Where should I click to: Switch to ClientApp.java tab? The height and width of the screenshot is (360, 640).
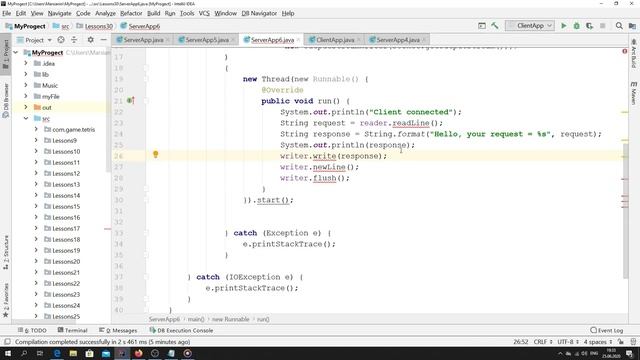pos(335,40)
